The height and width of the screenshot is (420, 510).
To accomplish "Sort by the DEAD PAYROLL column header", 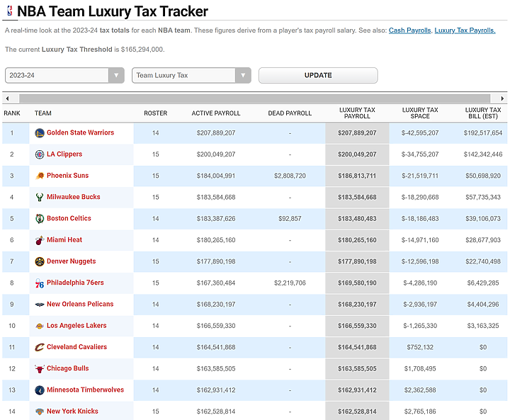I will tap(290, 113).
